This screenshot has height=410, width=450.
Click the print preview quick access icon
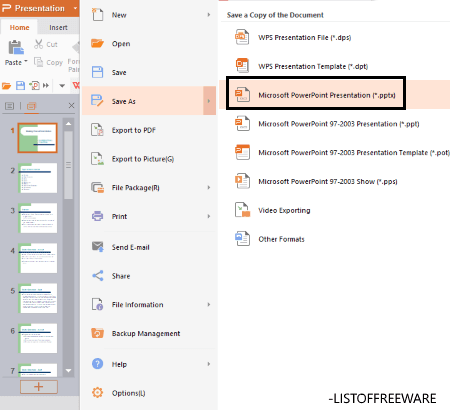tap(34, 86)
